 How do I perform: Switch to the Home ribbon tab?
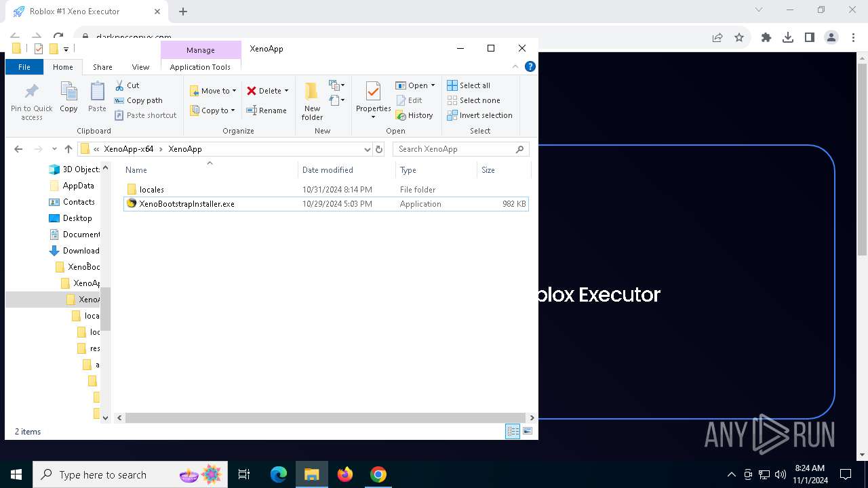point(63,67)
